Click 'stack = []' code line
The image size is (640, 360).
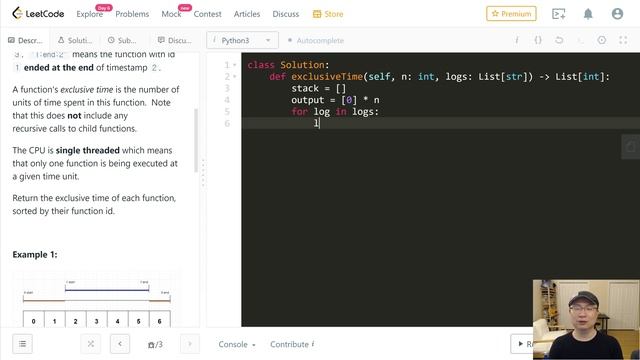pos(318,88)
